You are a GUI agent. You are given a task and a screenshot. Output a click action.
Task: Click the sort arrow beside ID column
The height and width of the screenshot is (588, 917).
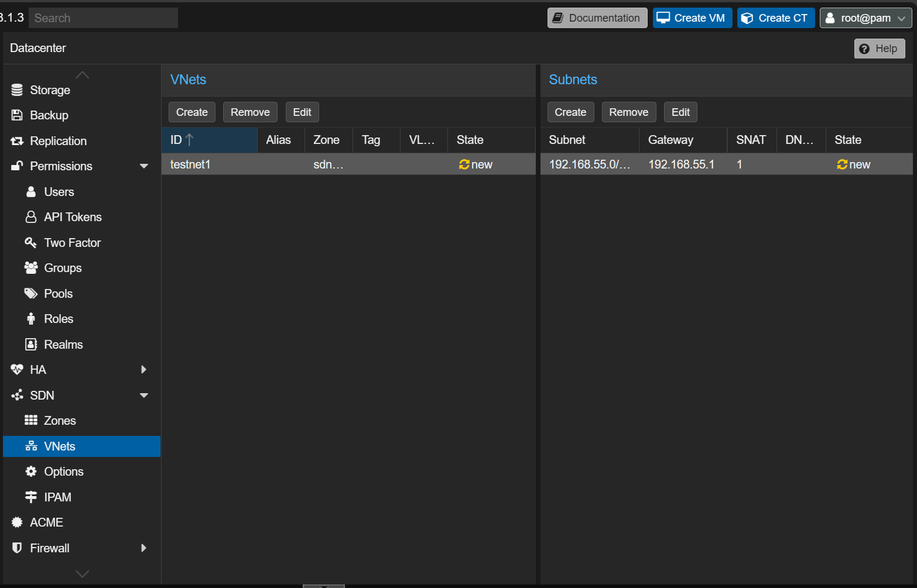click(x=189, y=140)
